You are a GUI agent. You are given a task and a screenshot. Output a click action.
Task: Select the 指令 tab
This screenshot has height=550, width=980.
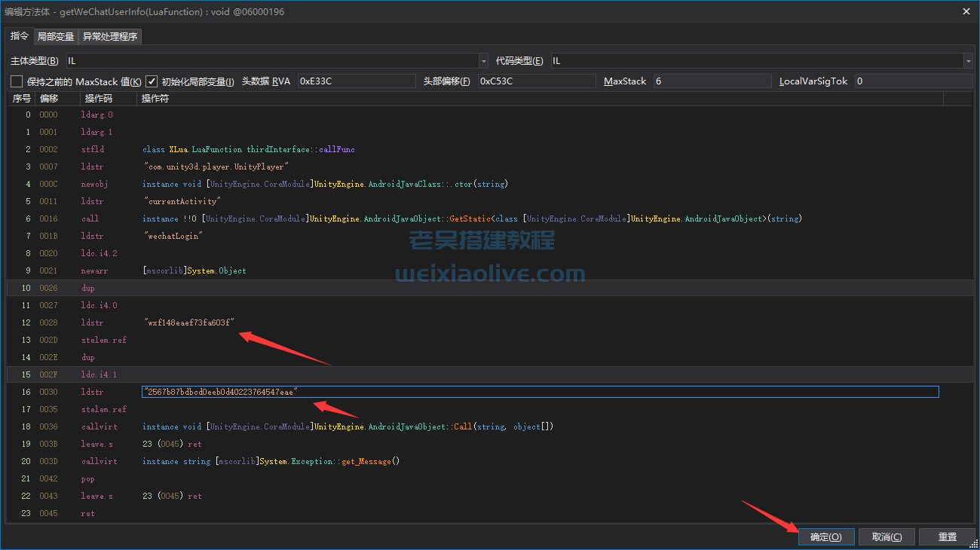(20, 36)
